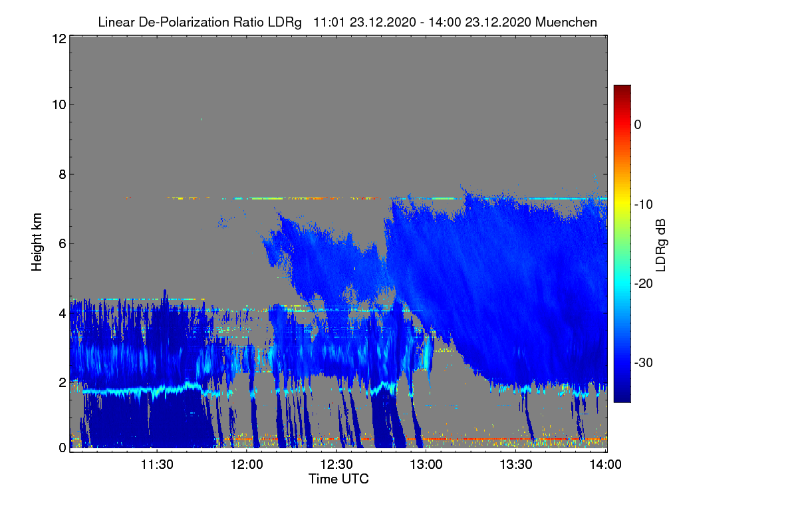Click the 'Time UTC' axis label
Image resolution: width=798 pixels, height=532 pixels.
pos(338,479)
